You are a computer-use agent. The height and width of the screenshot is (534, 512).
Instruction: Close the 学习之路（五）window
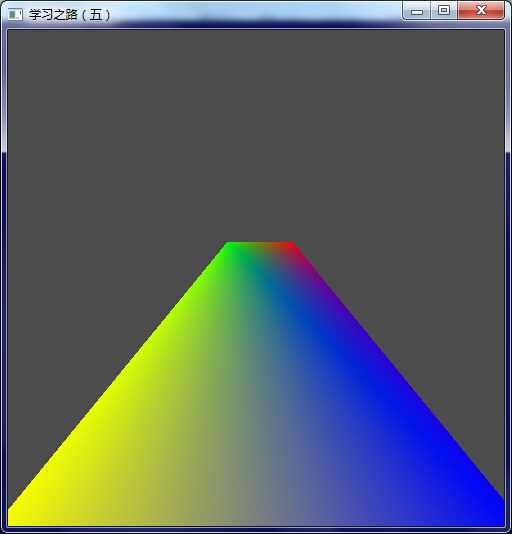click(x=481, y=11)
